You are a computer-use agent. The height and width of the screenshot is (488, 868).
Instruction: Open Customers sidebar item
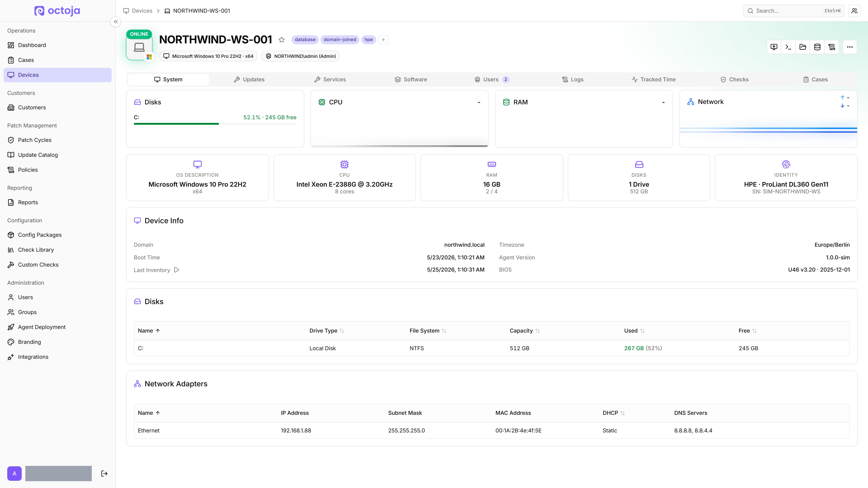click(58, 108)
